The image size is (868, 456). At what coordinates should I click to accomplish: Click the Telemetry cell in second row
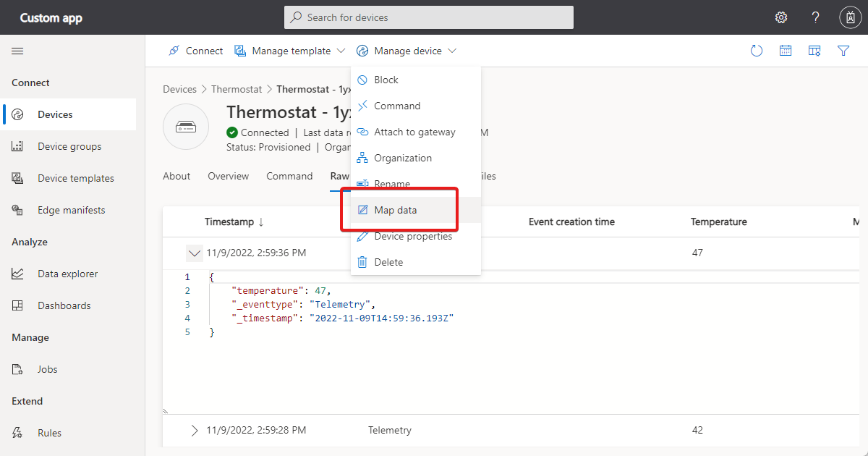(390, 430)
